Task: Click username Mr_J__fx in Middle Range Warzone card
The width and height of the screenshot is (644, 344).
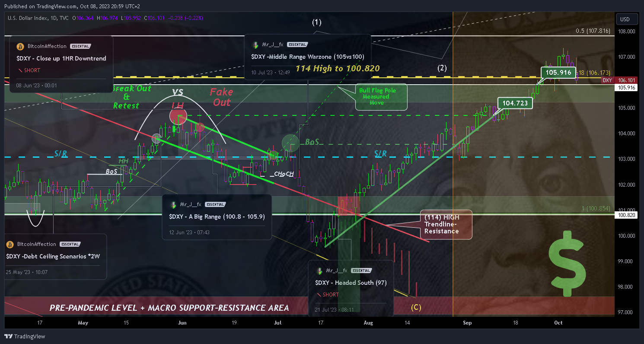Action: point(273,45)
